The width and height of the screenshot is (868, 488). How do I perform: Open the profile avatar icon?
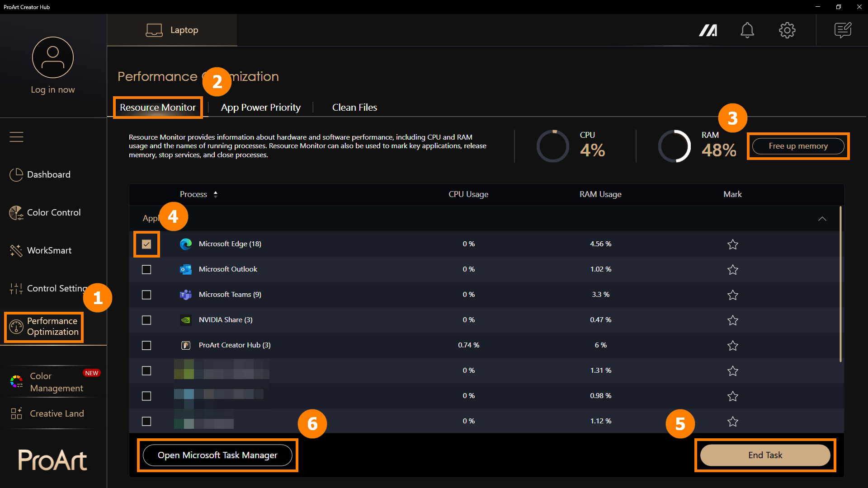pyautogui.click(x=53, y=57)
